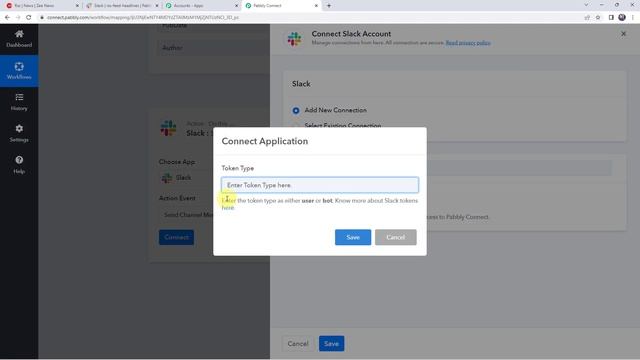
Task: Open the tab search chevron
Action: pyautogui.click(x=586, y=5)
